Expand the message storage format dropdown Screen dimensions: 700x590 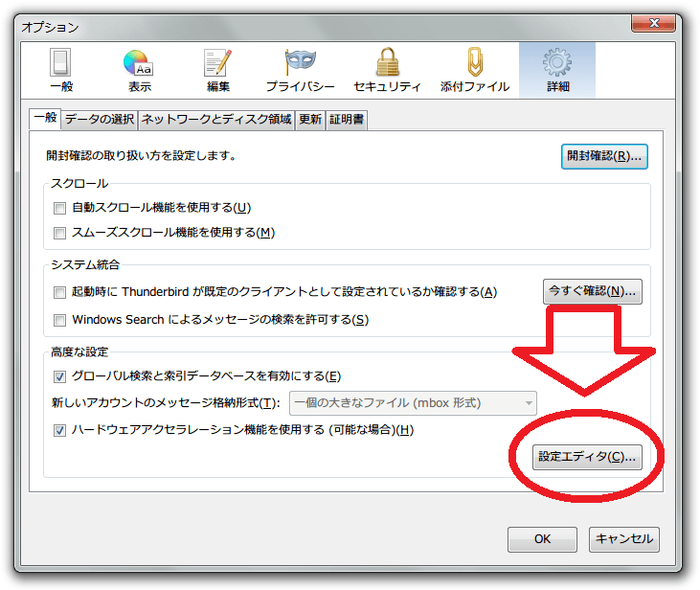(x=411, y=403)
